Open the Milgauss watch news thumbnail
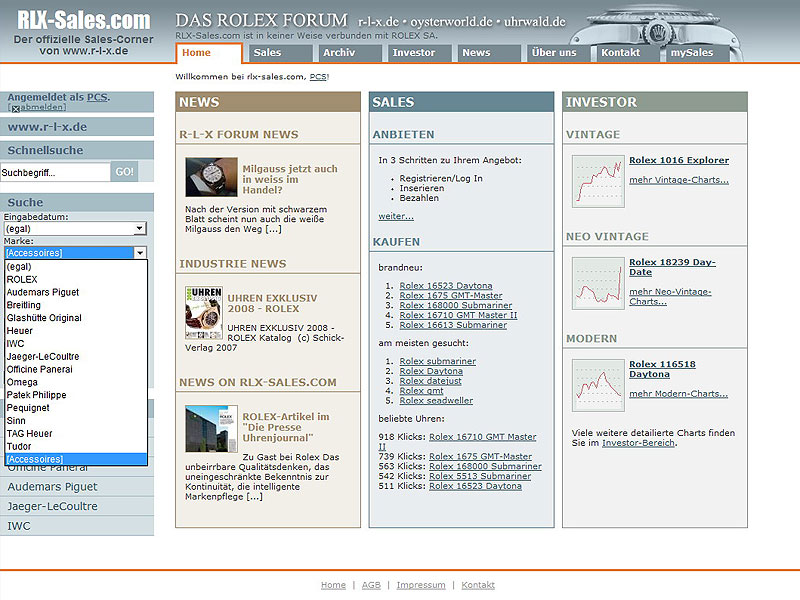This screenshot has height=600, width=800. (x=211, y=177)
